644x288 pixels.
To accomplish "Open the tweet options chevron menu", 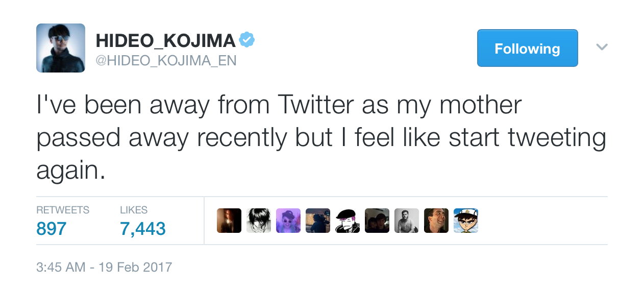I will pos(602,47).
